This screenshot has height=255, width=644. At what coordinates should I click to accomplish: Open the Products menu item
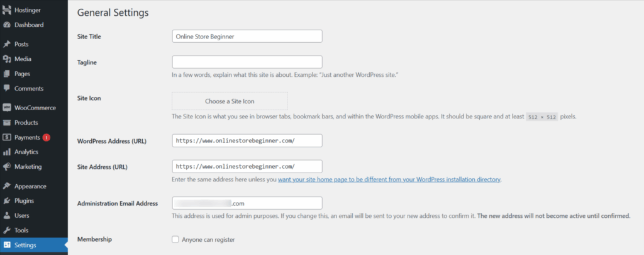point(26,123)
